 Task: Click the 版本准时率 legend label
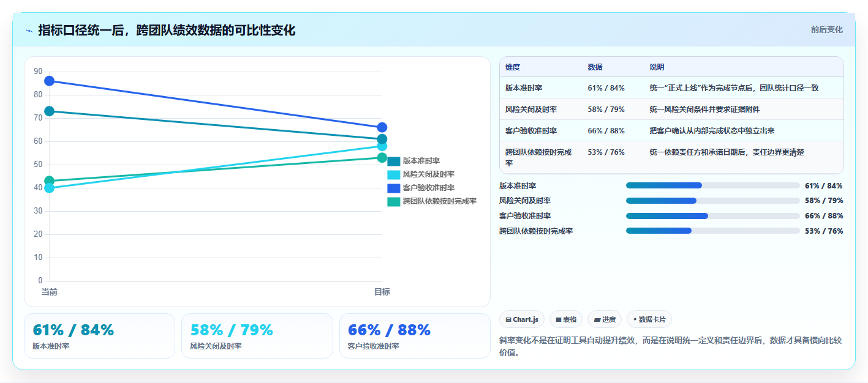(421, 161)
